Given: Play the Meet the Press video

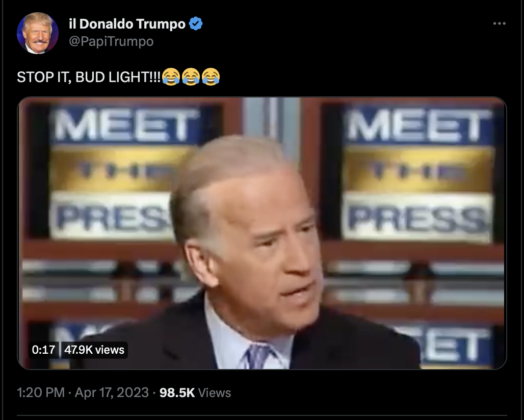Looking at the screenshot, I should pos(262,233).
